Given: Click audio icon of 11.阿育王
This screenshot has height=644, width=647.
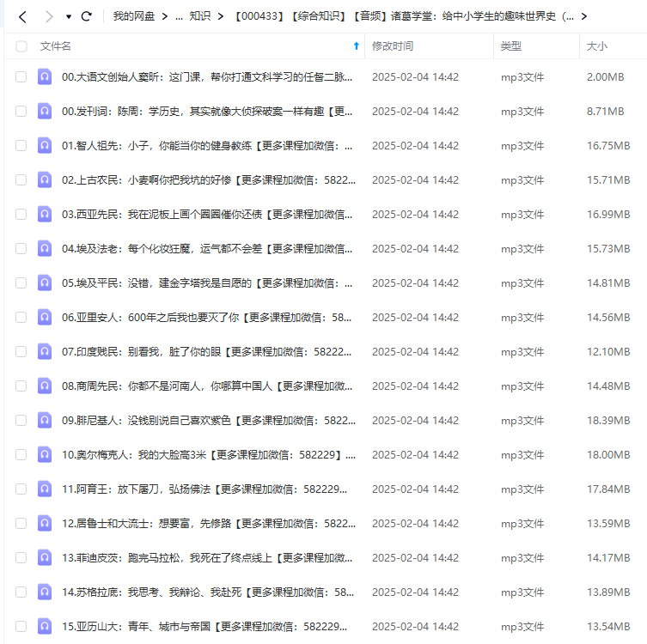Looking at the screenshot, I should pos(45,489).
